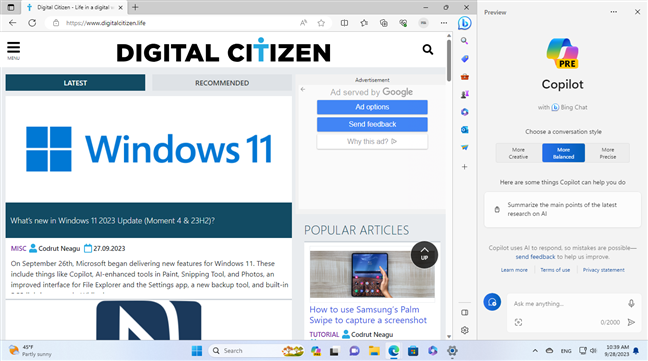
Task: Switch to LATEST articles tab
Action: [75, 83]
